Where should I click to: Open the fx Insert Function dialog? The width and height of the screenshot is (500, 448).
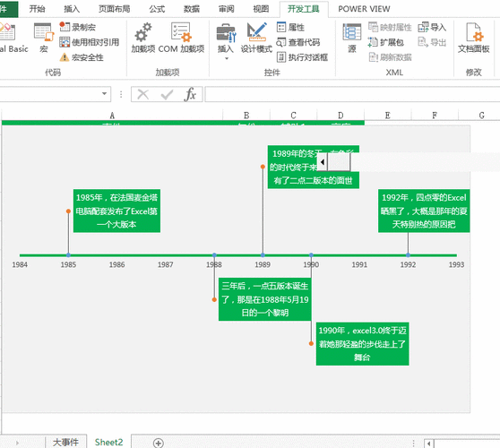click(x=190, y=94)
